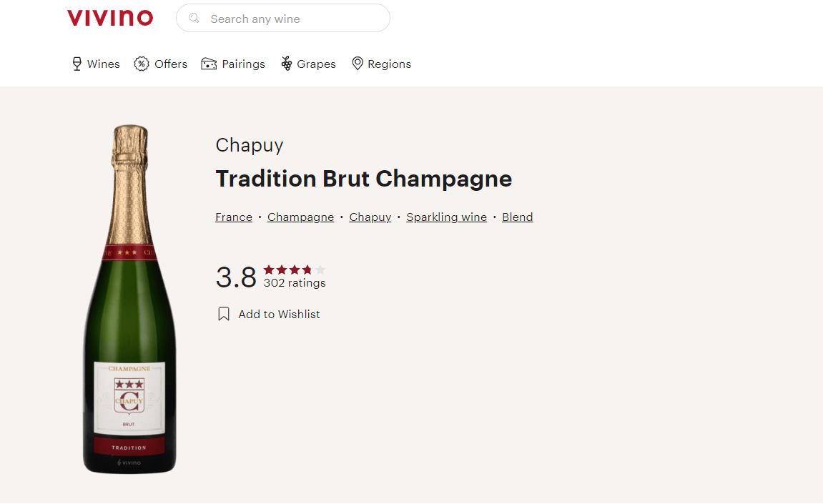
Task: Open the Wines menu
Action: pos(104,64)
